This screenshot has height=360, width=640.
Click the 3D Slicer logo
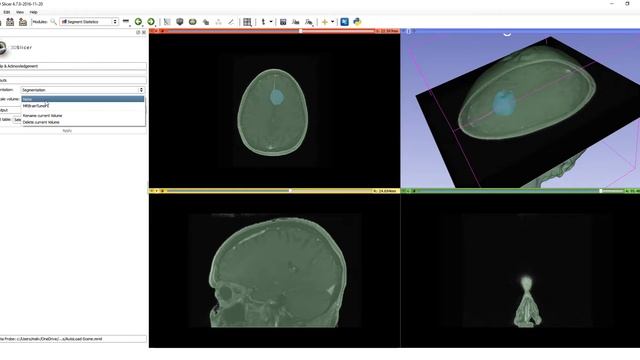[x=16, y=47]
